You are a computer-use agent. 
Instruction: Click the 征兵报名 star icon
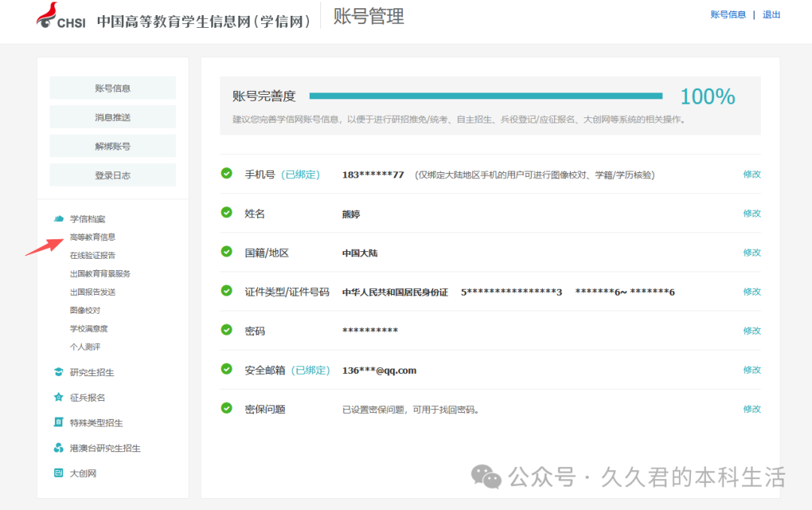(59, 397)
